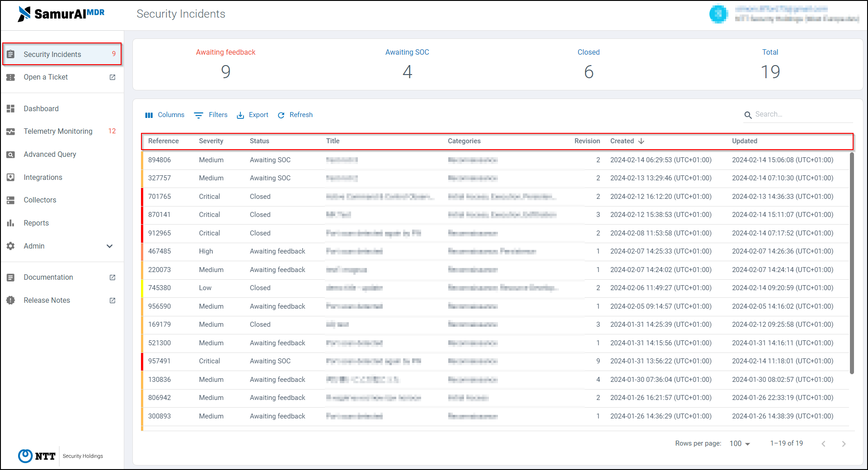The image size is (868, 470).
Task: Open incident reference 701765
Action: click(x=160, y=197)
